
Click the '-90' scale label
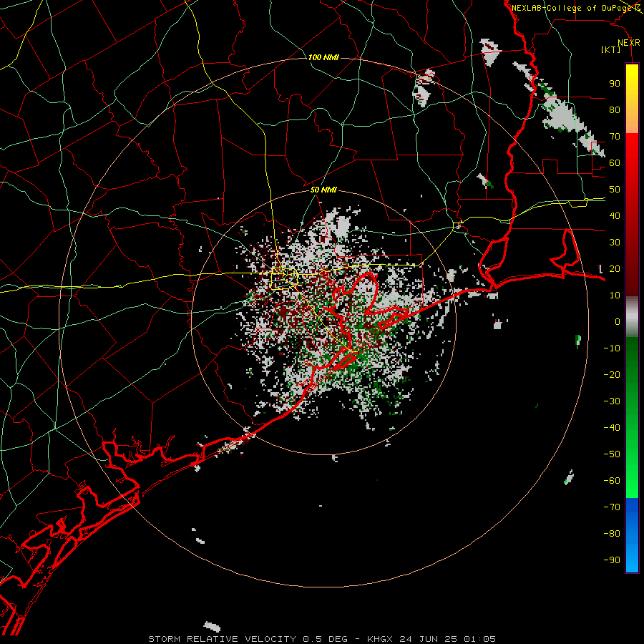(x=612, y=560)
